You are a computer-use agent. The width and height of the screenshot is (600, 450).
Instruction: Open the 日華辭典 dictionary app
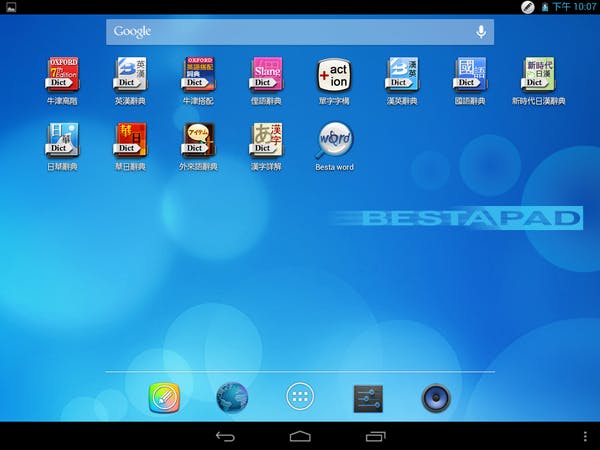pyautogui.click(x=62, y=140)
